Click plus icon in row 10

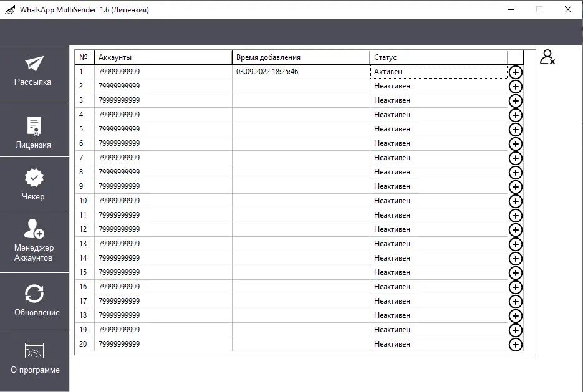515,201
